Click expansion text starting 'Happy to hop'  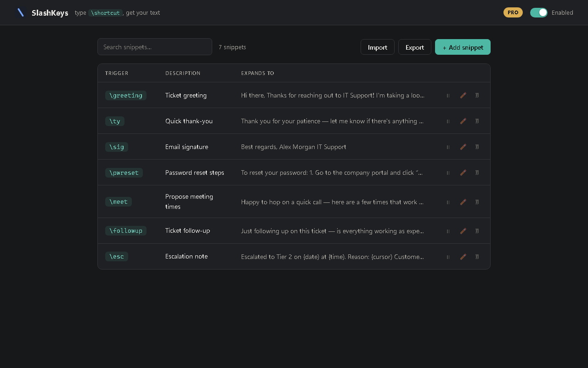(332, 202)
